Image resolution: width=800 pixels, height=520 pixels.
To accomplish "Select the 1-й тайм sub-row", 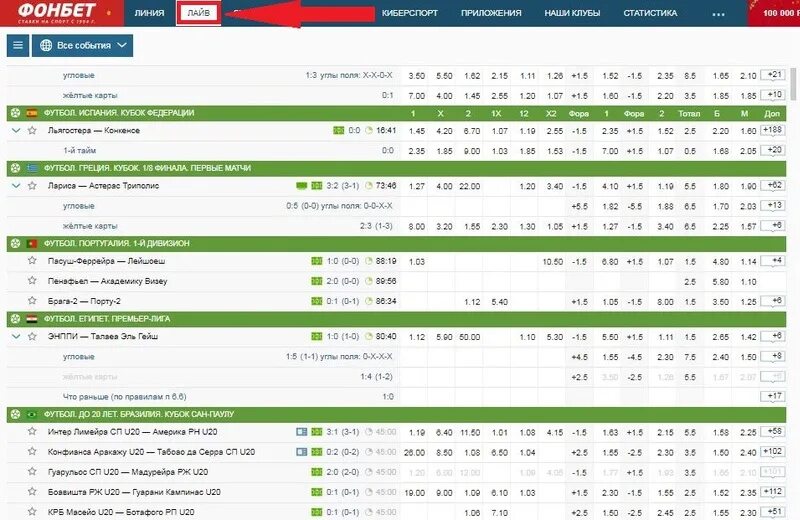I will [80, 151].
